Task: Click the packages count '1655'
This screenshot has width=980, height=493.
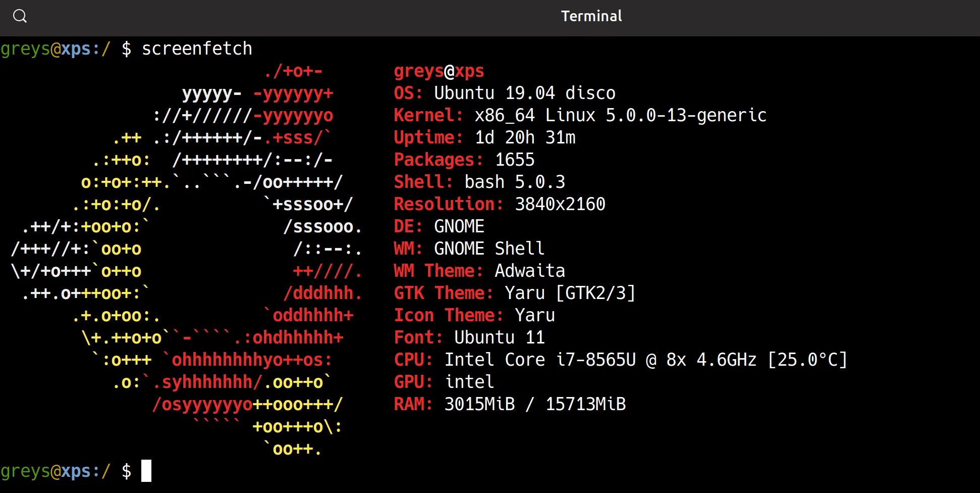Action: coord(515,160)
